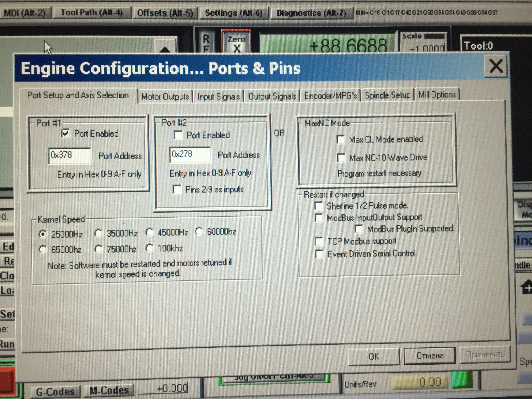Choose 60000hz kernel speed option

pyautogui.click(x=199, y=232)
